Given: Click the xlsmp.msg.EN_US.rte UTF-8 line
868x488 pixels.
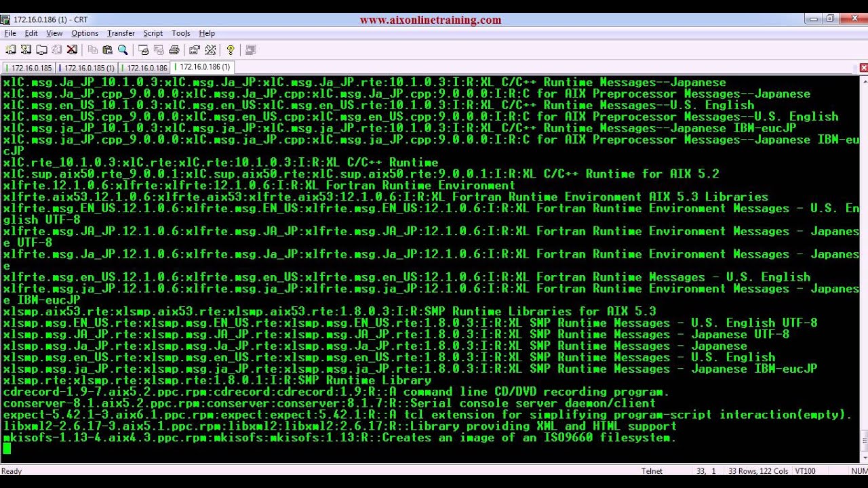Looking at the screenshot, I should pyautogui.click(x=410, y=323).
